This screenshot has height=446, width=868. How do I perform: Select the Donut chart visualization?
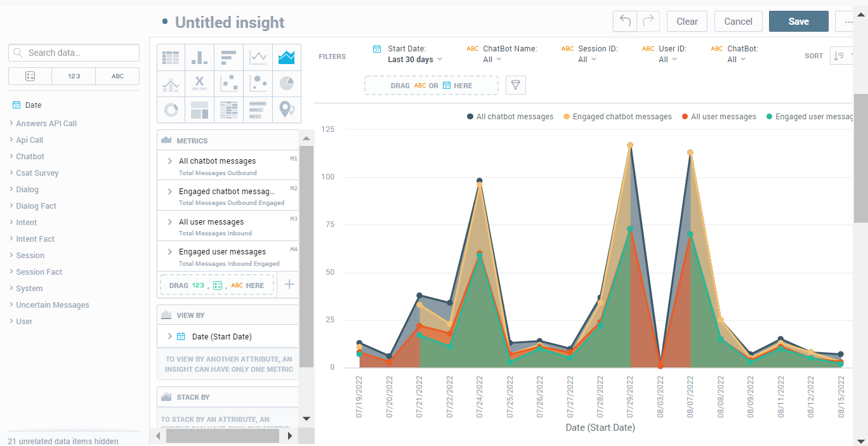click(x=170, y=109)
